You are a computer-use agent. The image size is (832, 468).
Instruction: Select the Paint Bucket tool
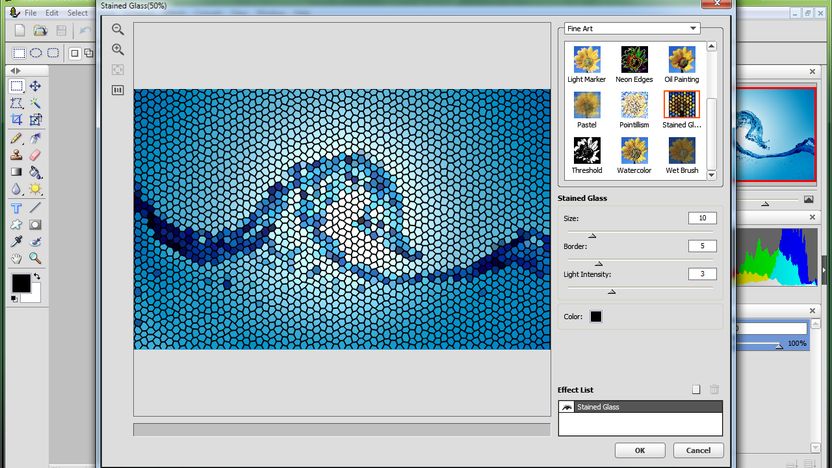point(35,172)
